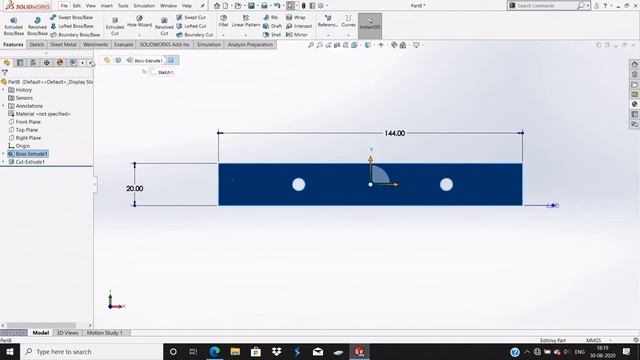Click the Revolved Cut tool
Image resolution: width=640 pixels, height=360 pixels.
(x=164, y=26)
